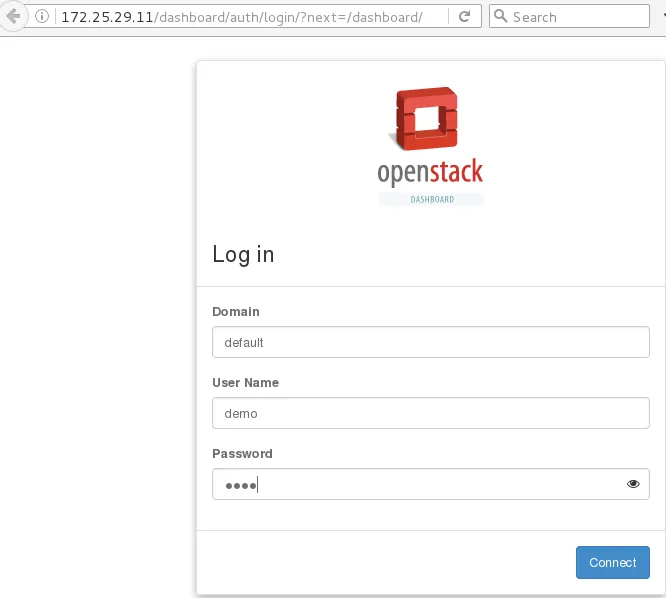This screenshot has width=666, height=598.
Task: Click the 'Log in' heading
Action: [x=243, y=254]
